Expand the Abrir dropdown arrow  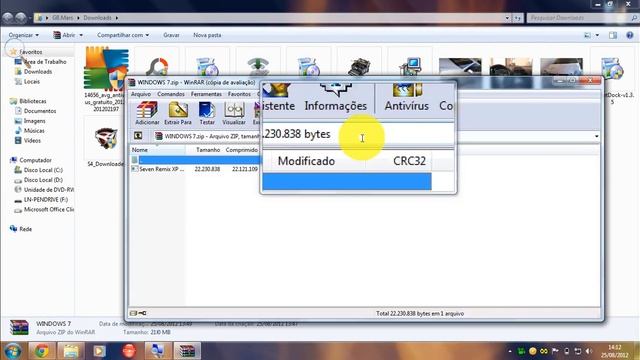click(81, 35)
